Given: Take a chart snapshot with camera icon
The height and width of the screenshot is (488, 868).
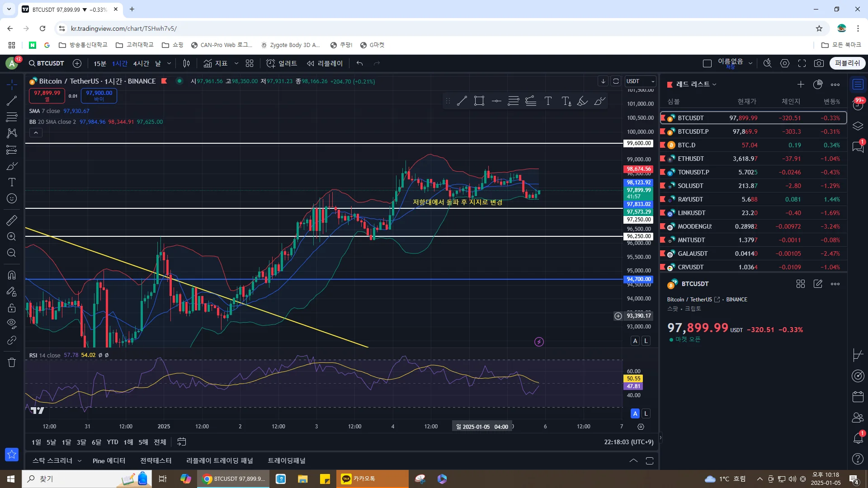Looking at the screenshot, I should click(819, 63).
